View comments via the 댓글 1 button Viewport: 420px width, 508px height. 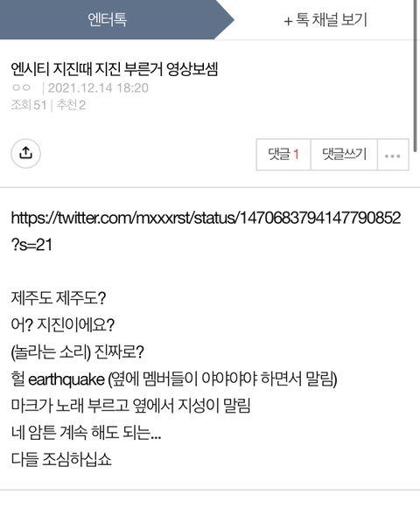283,155
